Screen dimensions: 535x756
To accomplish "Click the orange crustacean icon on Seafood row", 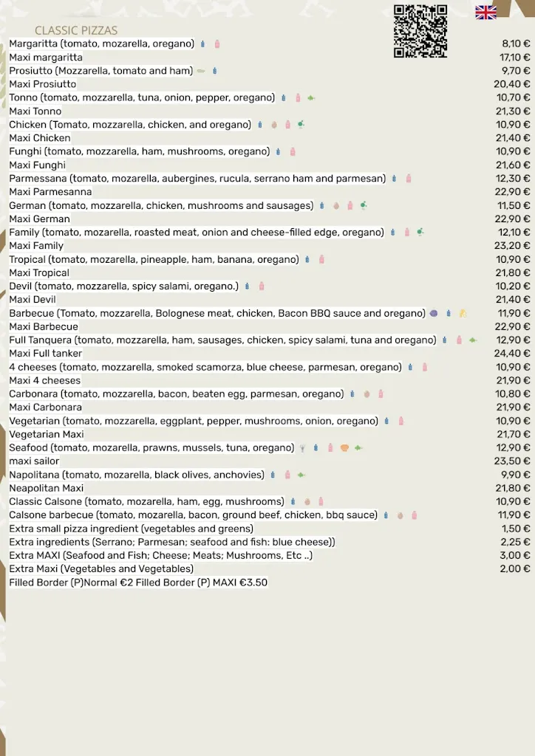I will tap(344, 448).
